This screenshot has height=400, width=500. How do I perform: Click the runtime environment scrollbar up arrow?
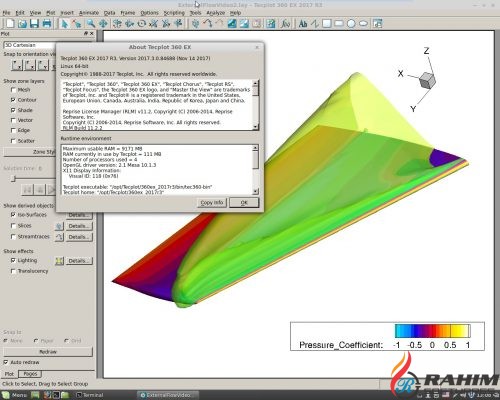255,148
